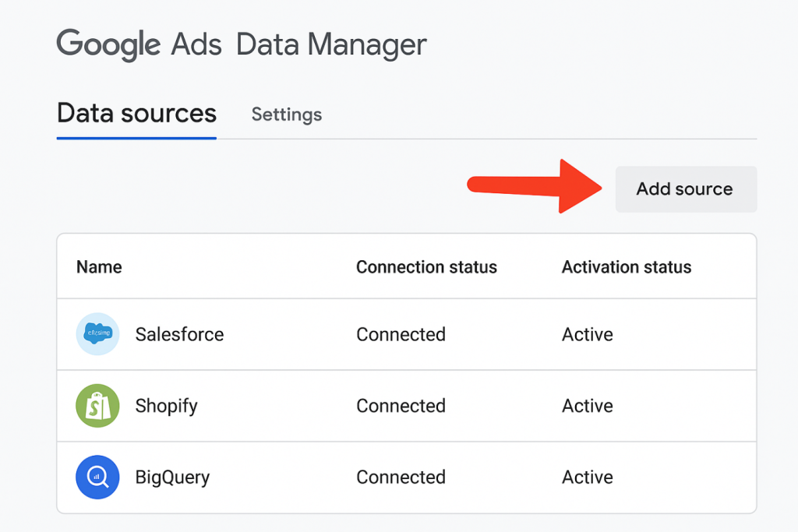Select the Data sources tab
The width and height of the screenshot is (798, 532).
[x=136, y=114]
